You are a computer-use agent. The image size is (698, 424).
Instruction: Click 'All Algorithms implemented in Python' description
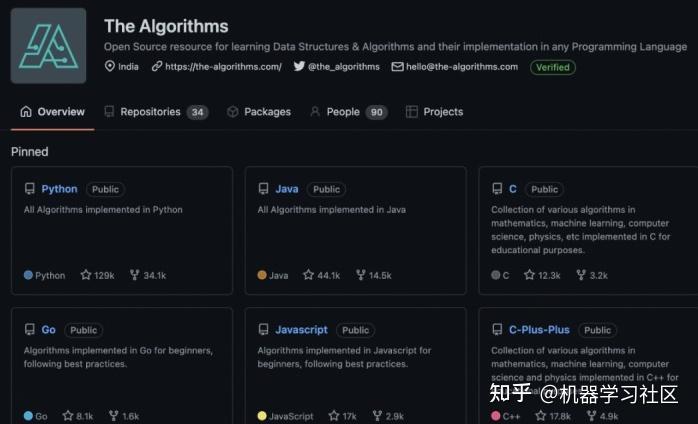(103, 210)
